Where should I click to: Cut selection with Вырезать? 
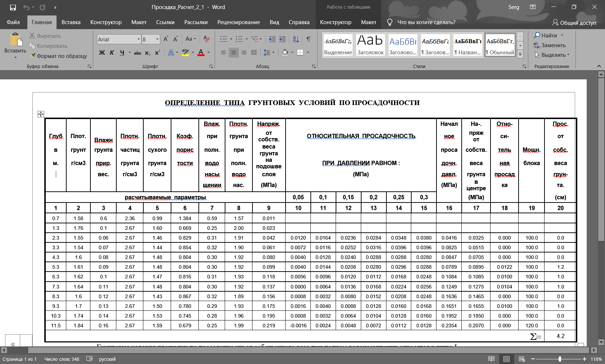45,36
